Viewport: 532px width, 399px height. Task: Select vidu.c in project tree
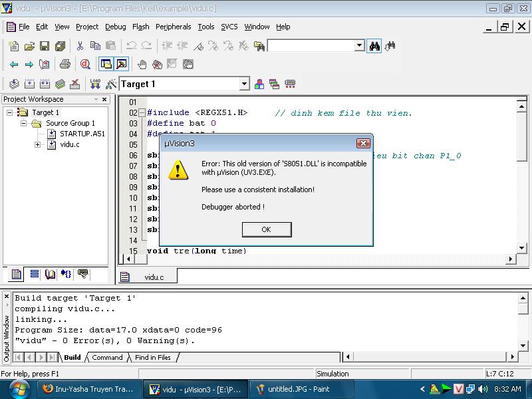[70, 144]
